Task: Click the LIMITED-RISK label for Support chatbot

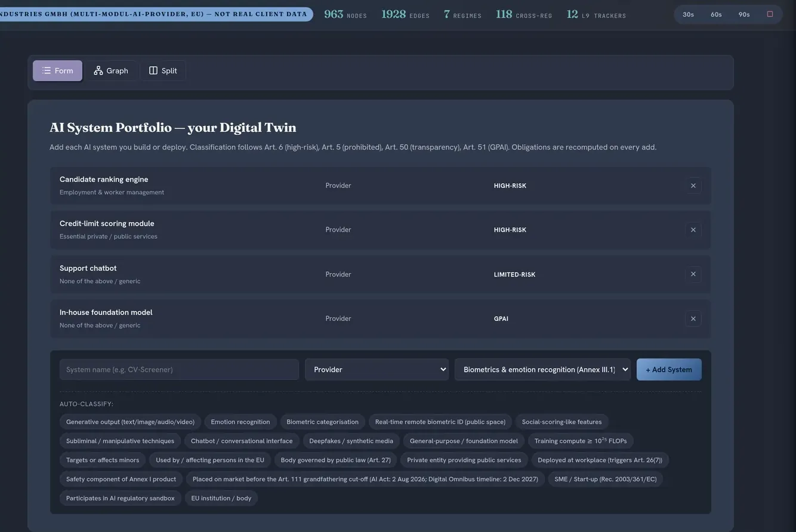Action: coord(514,275)
